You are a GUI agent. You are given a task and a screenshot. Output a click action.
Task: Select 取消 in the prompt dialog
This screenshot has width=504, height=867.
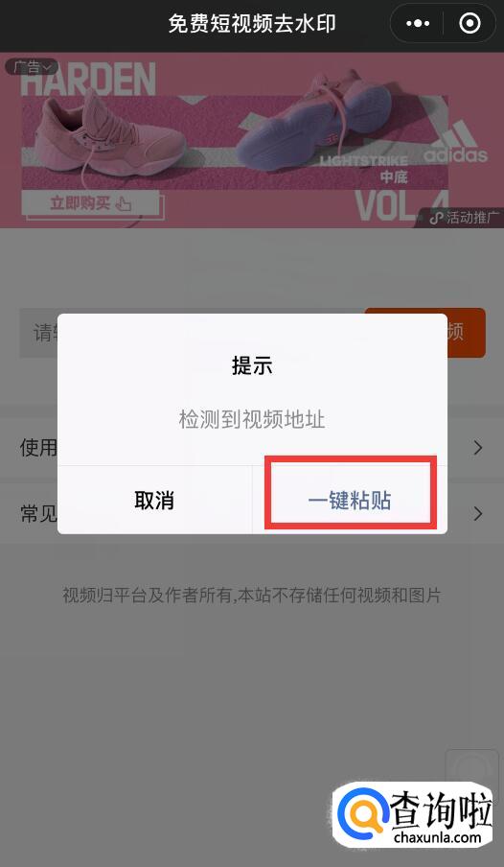(x=154, y=500)
